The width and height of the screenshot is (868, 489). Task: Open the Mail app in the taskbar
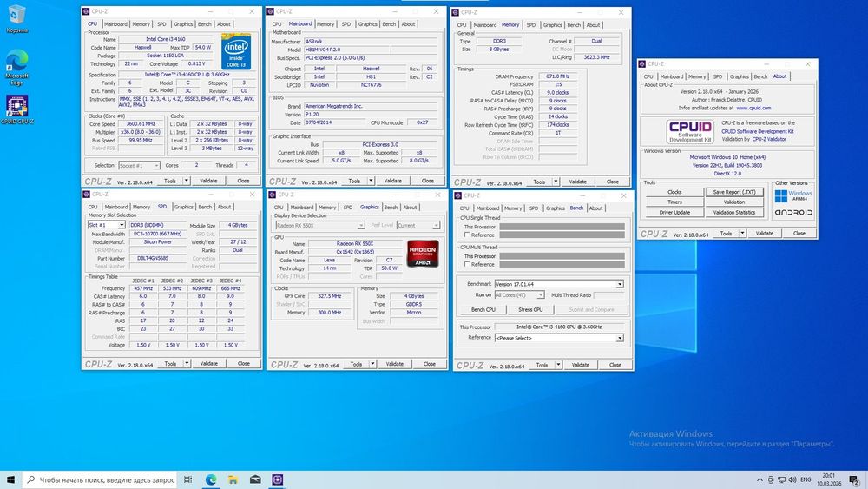point(256,479)
